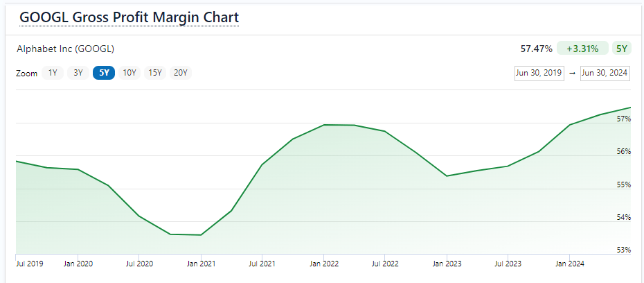This screenshot has width=644, height=283.
Task: Select the 3Y zoom range
Action: pyautogui.click(x=78, y=74)
